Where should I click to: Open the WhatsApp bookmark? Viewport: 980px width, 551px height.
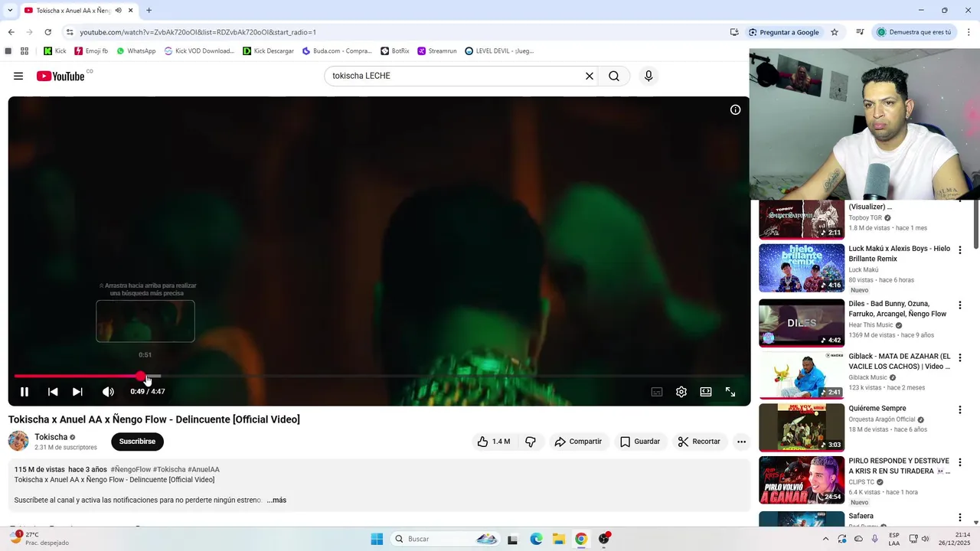click(136, 51)
